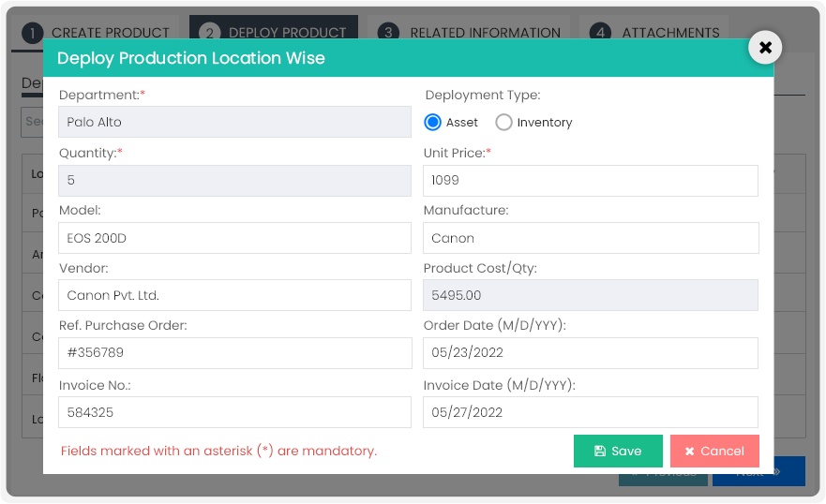Screen dimensions: 826x504
Task: Edit the Unit Price field
Action: 591,181
